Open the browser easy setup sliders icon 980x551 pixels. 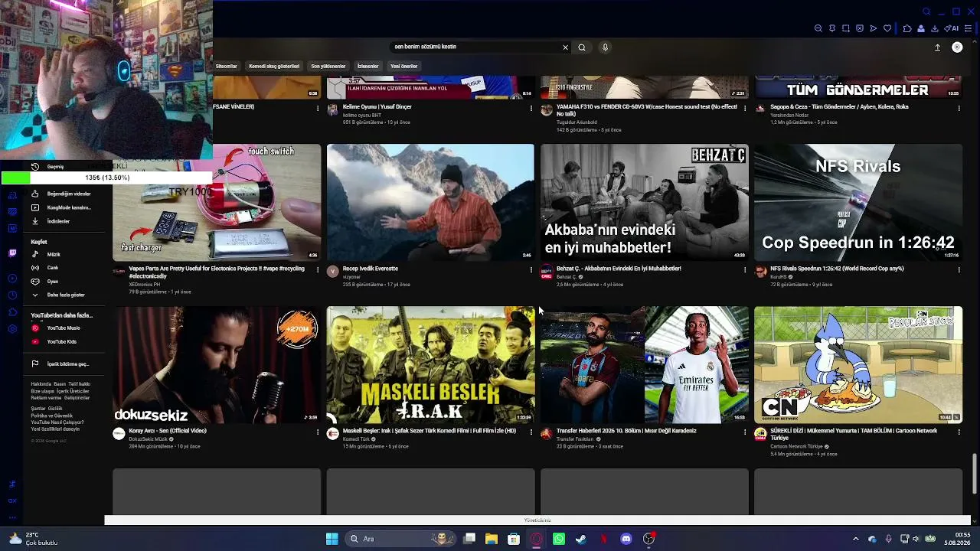(x=969, y=28)
